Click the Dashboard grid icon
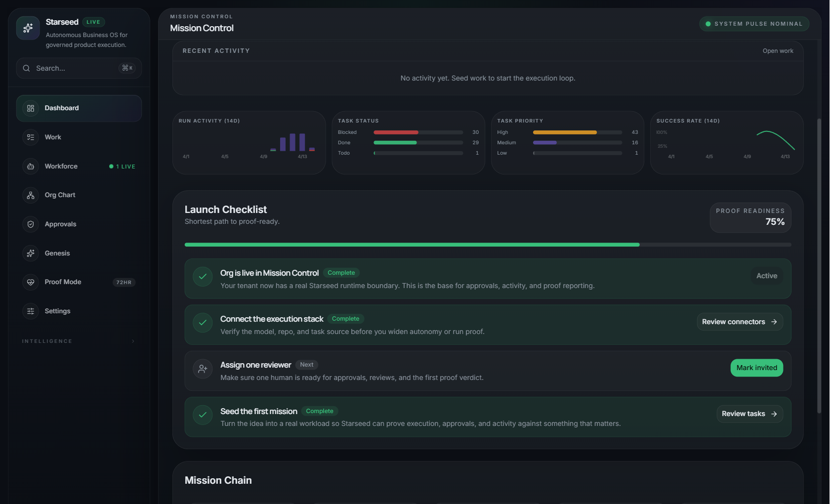 click(x=31, y=108)
